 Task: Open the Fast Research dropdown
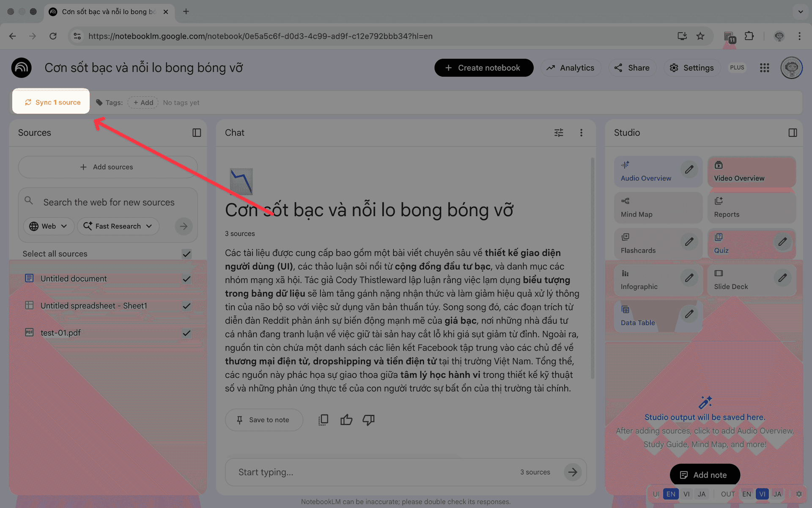[118, 226]
